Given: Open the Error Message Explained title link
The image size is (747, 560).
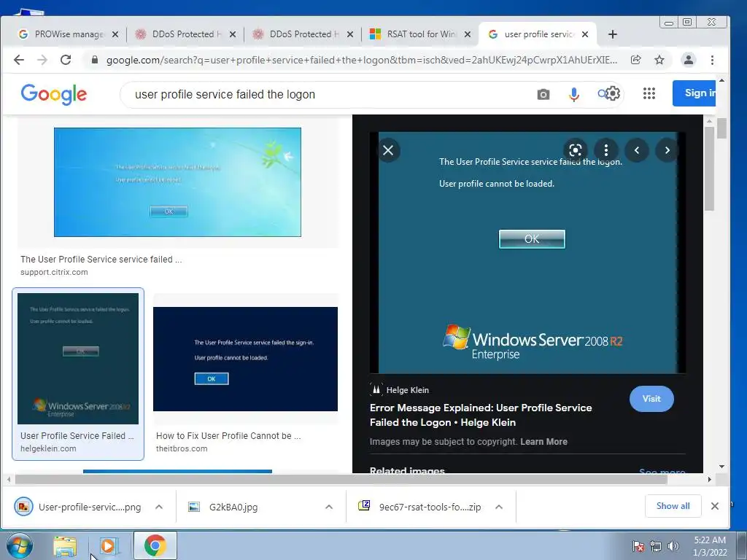Looking at the screenshot, I should click(x=481, y=415).
